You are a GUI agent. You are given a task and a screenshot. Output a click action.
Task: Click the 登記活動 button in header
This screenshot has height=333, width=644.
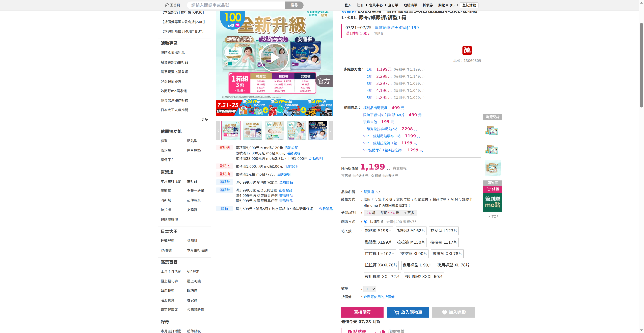point(469,5)
